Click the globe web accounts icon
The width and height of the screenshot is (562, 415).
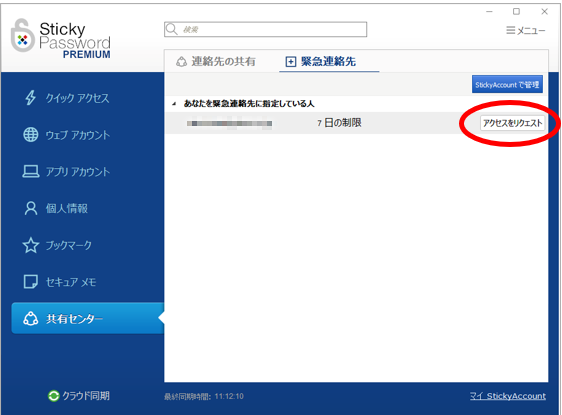(x=30, y=135)
